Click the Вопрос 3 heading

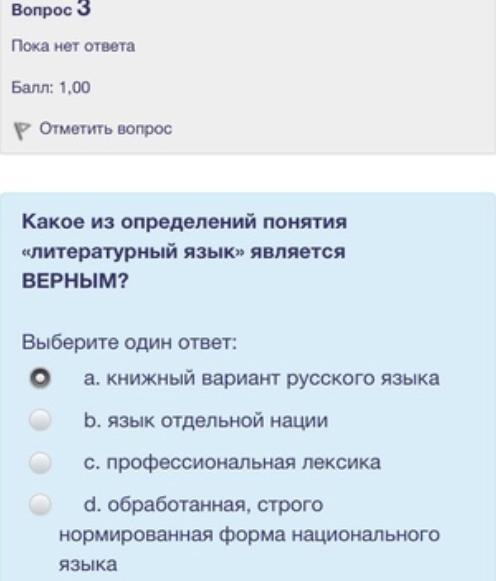(x=51, y=9)
